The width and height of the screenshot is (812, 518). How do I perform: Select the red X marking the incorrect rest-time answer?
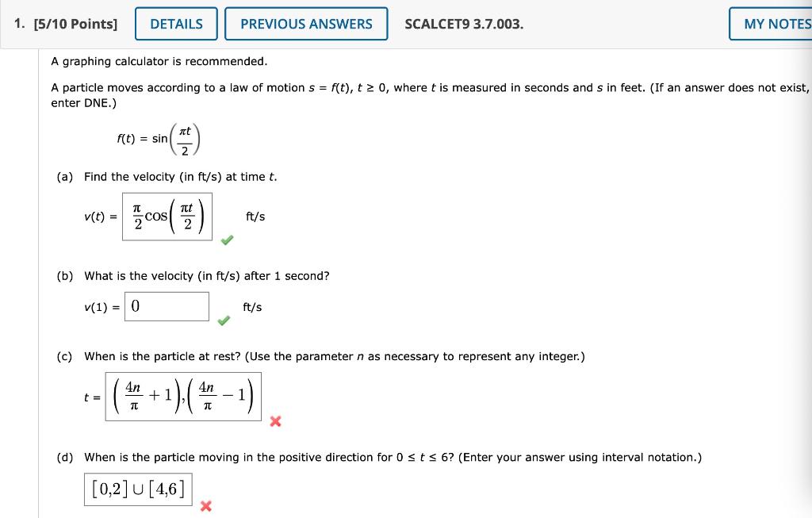click(x=275, y=422)
